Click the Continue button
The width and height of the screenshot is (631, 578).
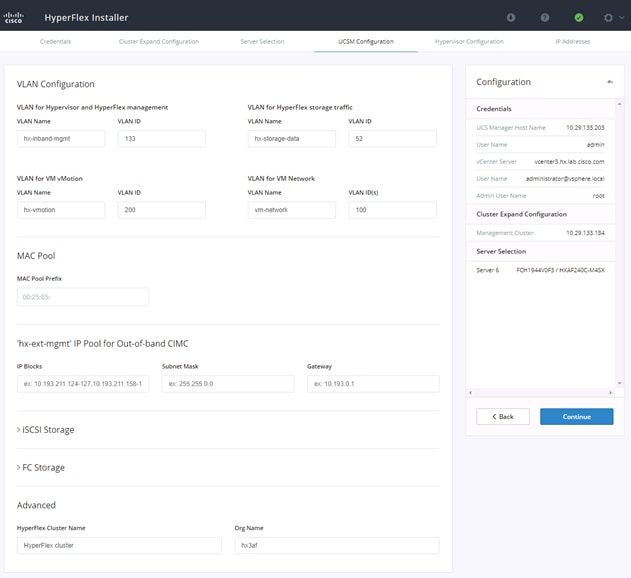click(576, 417)
